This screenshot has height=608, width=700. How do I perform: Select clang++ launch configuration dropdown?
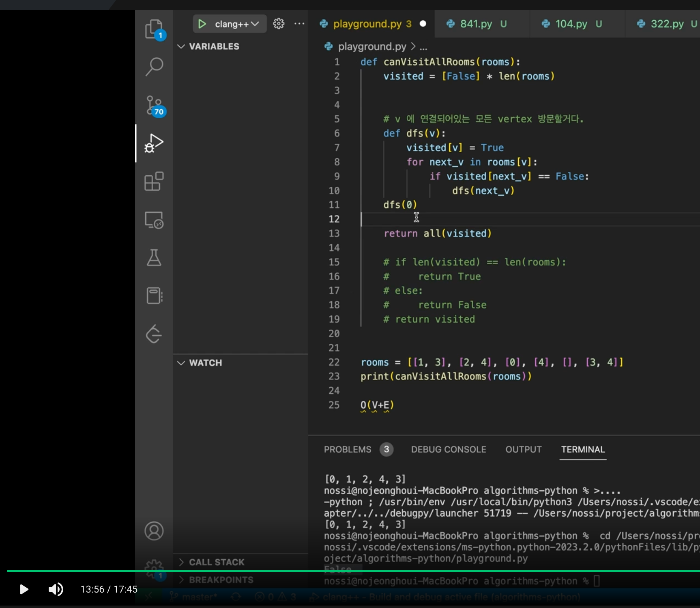[236, 24]
